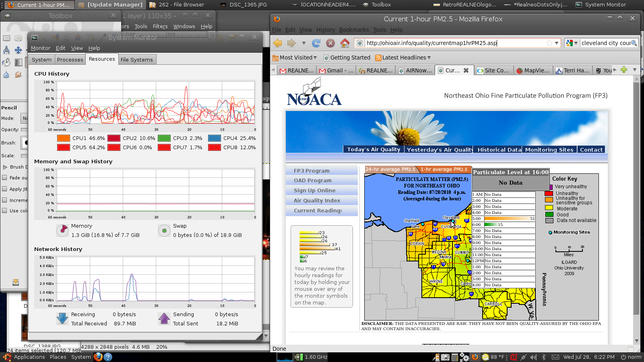
Task: Reload the page in Firefox
Action: [x=316, y=43]
